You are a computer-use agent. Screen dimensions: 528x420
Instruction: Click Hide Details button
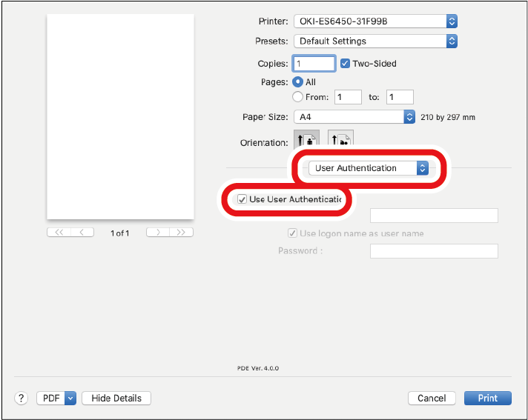click(x=116, y=399)
